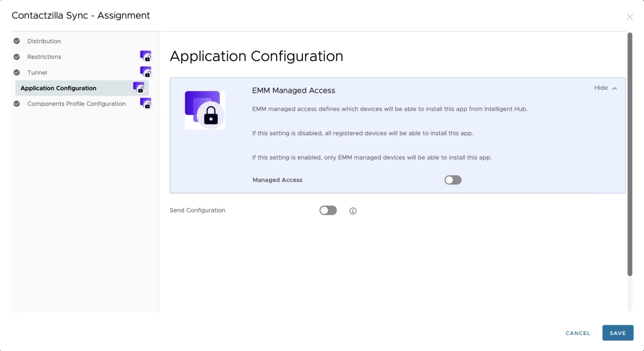Enable the Managed Access toggle
644x351 pixels.
pos(453,180)
